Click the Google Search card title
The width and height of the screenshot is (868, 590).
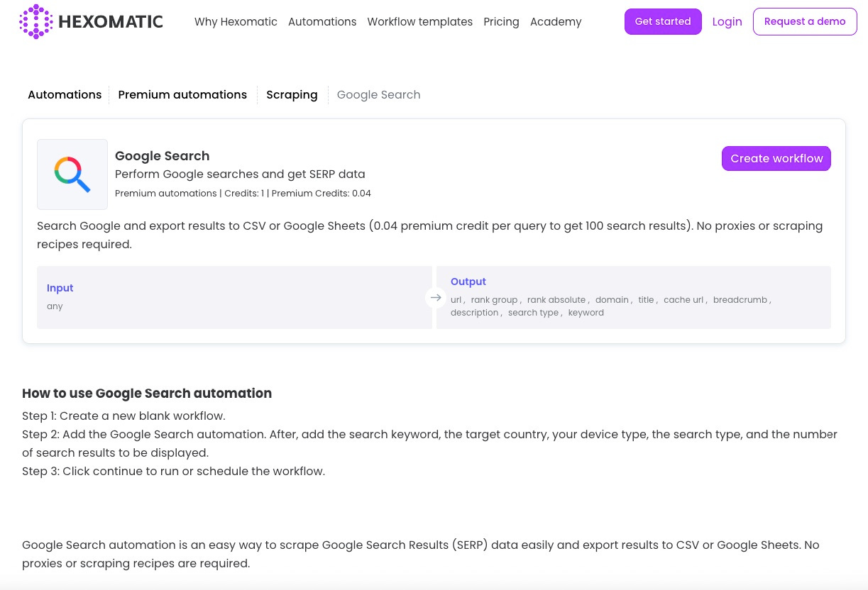162,156
